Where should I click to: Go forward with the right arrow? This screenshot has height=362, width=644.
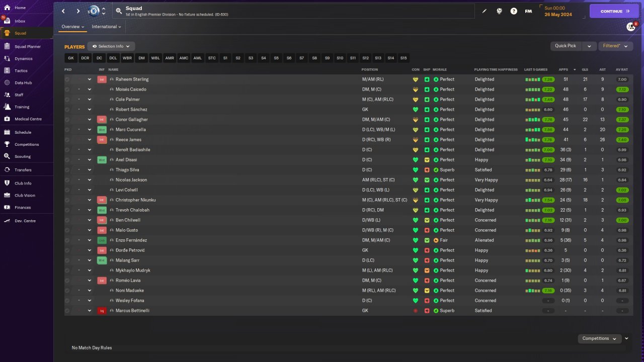click(78, 11)
